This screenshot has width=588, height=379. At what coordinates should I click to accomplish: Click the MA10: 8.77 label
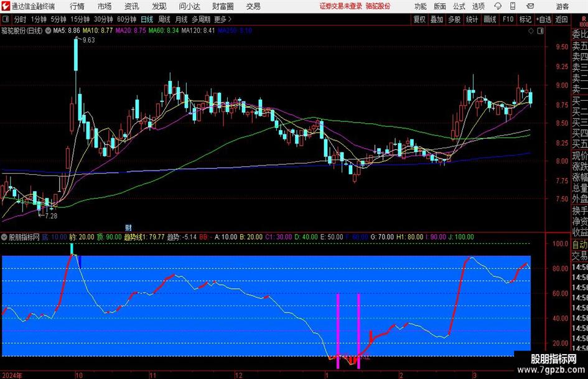[x=98, y=30]
